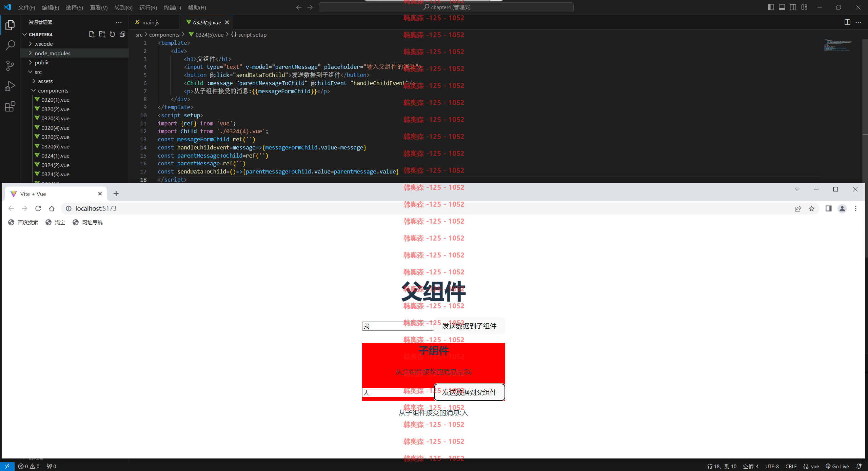Open the browser side panel
This screenshot has height=471, width=868.
pos(828,208)
